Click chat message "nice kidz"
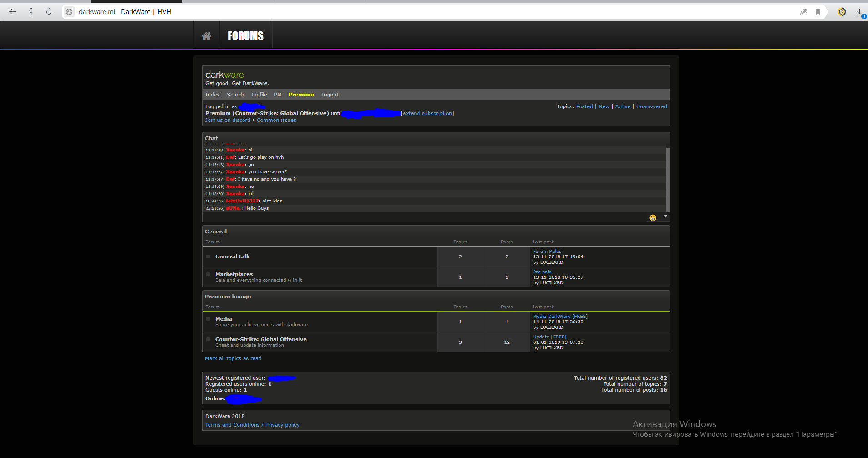The image size is (868, 458). pyautogui.click(x=272, y=201)
